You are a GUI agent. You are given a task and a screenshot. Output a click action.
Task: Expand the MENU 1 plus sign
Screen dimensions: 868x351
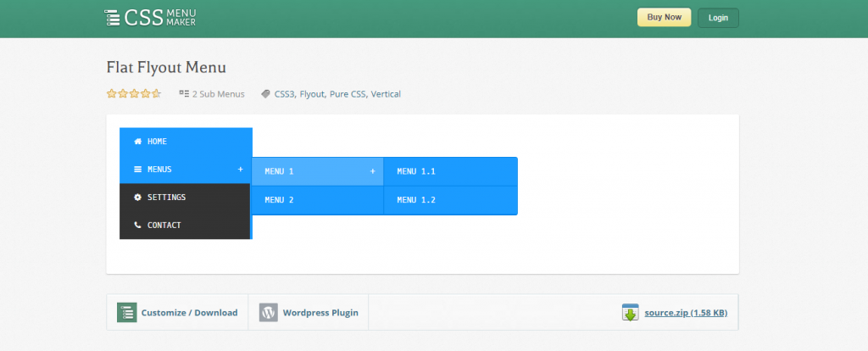[x=373, y=171]
